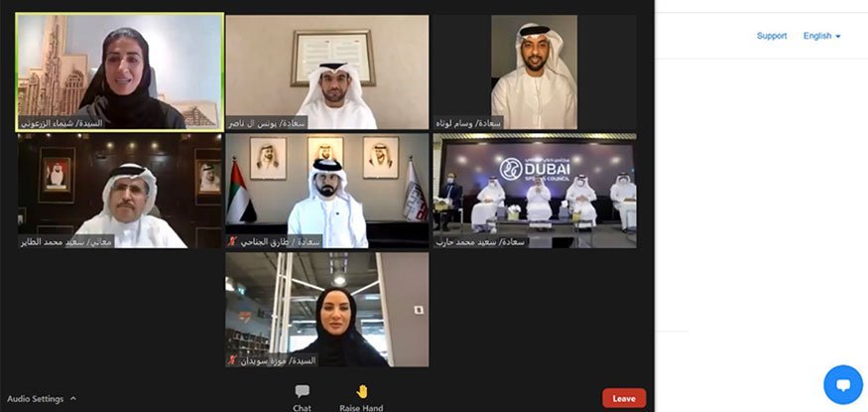Select bottom center participant video tile
Viewport: 868px width, 412px height.
click(x=327, y=310)
